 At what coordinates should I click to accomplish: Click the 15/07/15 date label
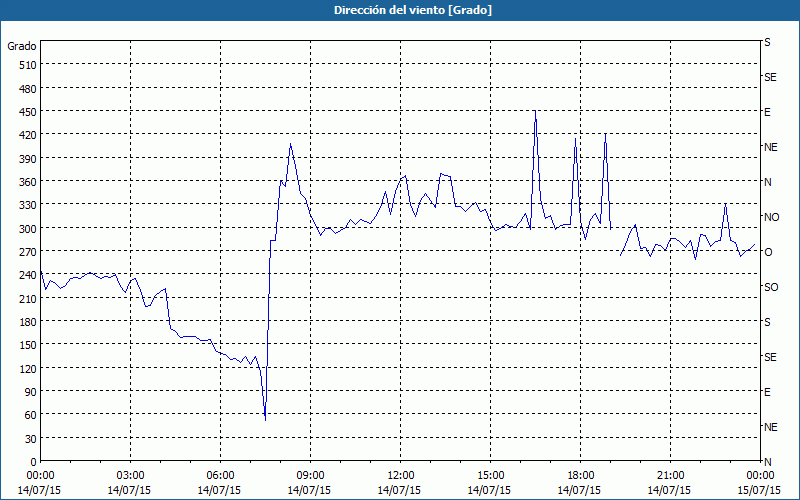pos(760,490)
